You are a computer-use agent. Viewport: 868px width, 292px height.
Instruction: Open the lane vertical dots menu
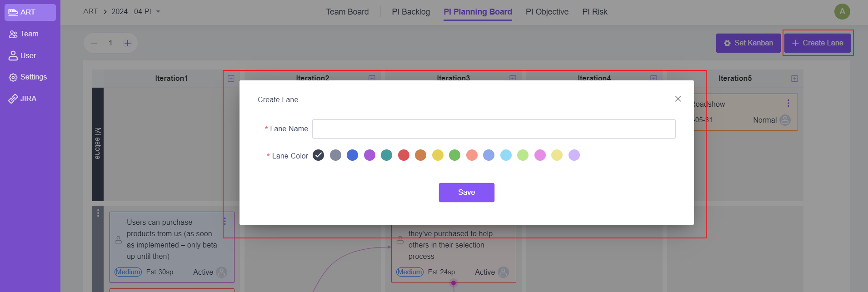98,213
